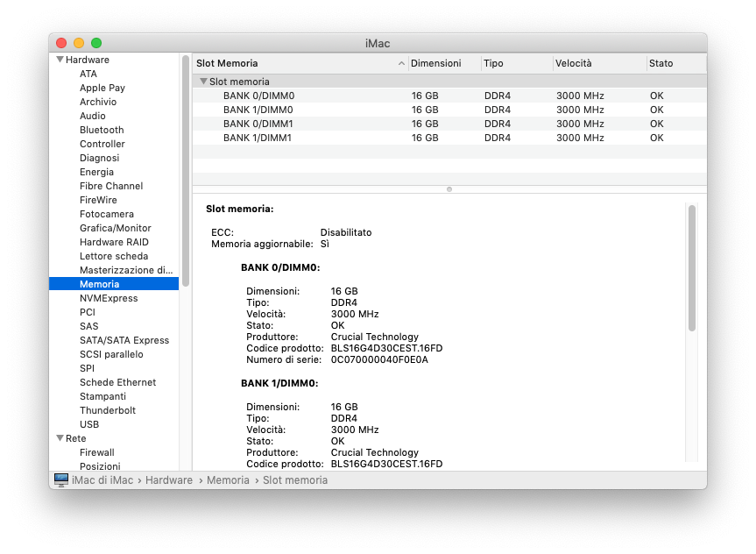The height and width of the screenshot is (554, 756).
Task: Select Firewall under Rete
Action: tap(97, 452)
